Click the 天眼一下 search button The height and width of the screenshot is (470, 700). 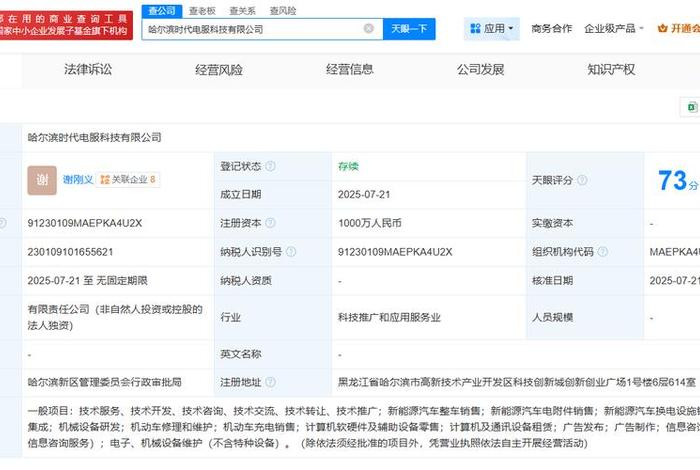(409, 29)
